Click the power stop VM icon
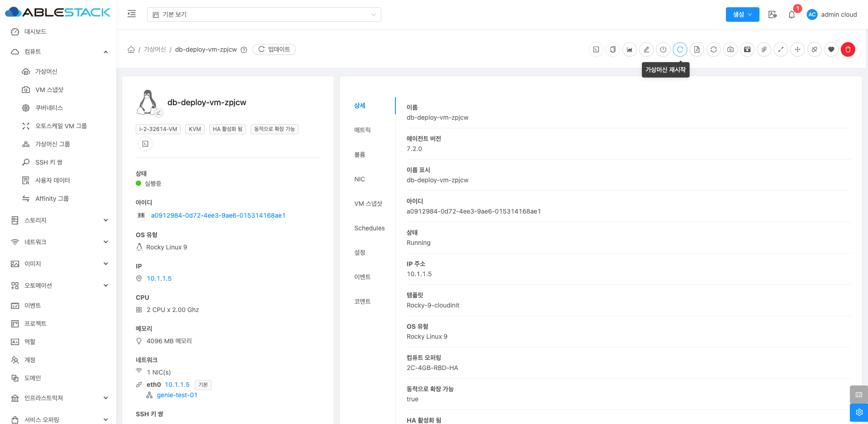The height and width of the screenshot is (424, 868). click(x=663, y=49)
